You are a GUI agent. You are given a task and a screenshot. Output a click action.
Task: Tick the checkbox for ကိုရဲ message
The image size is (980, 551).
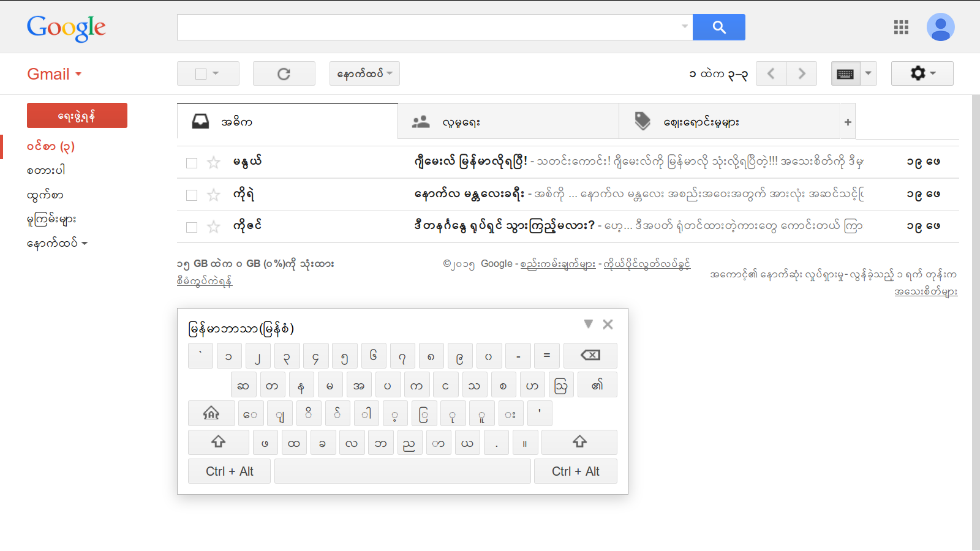192,195
